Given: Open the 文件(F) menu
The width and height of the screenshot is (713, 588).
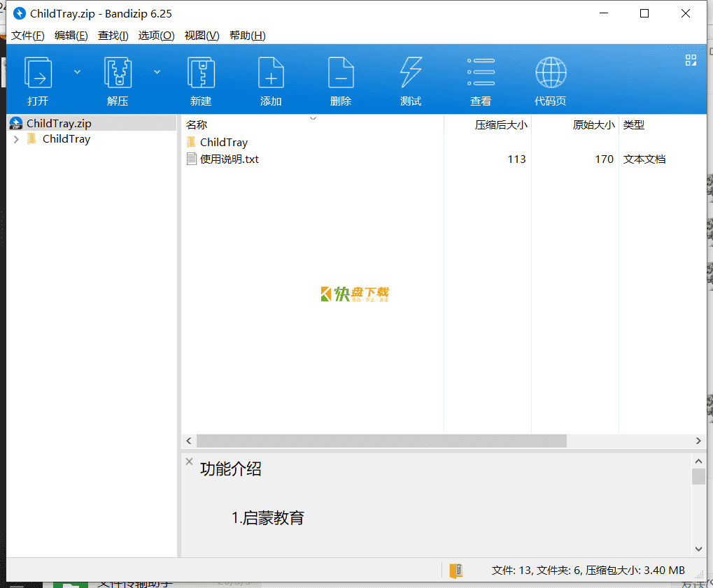Looking at the screenshot, I should pyautogui.click(x=28, y=36).
